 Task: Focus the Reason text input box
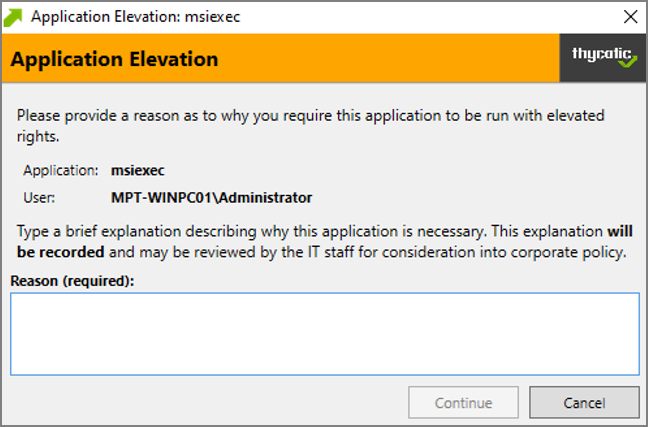pos(324,333)
